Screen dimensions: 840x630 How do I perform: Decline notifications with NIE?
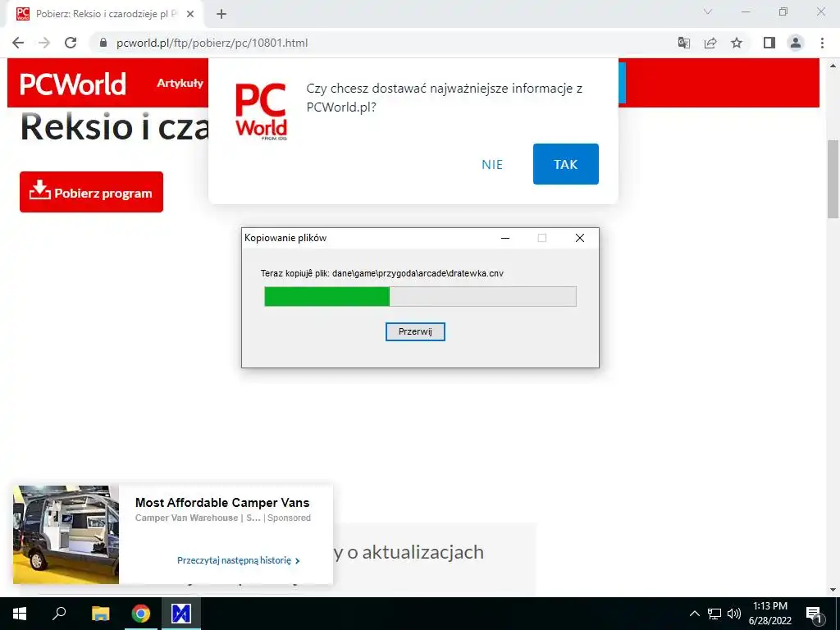(x=492, y=164)
